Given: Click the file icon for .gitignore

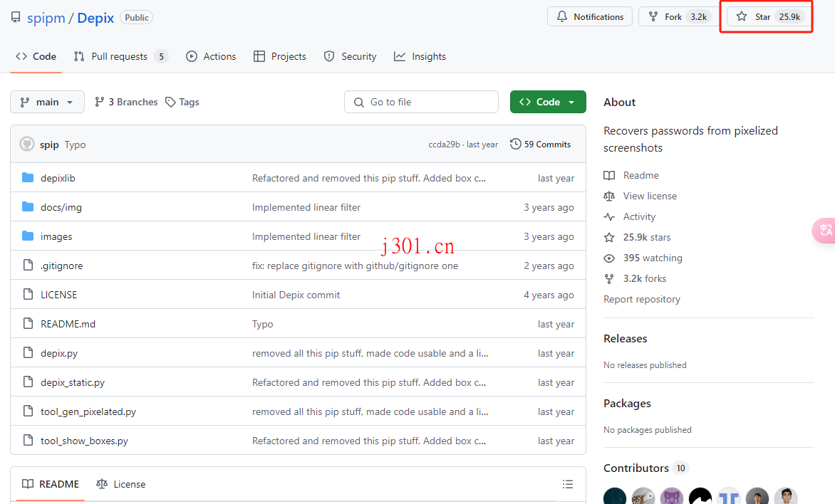Looking at the screenshot, I should 28,265.
